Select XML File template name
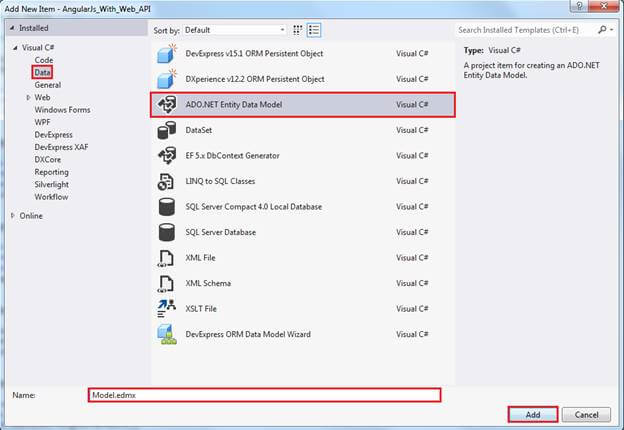 click(x=200, y=258)
